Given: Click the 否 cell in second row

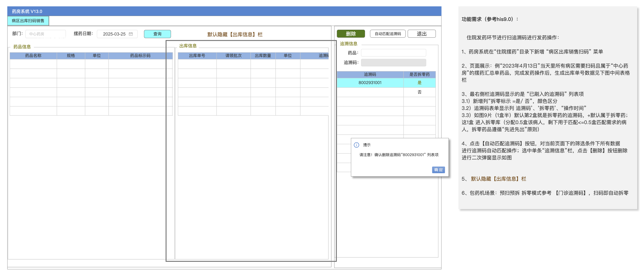Looking at the screenshot, I should [x=419, y=92].
